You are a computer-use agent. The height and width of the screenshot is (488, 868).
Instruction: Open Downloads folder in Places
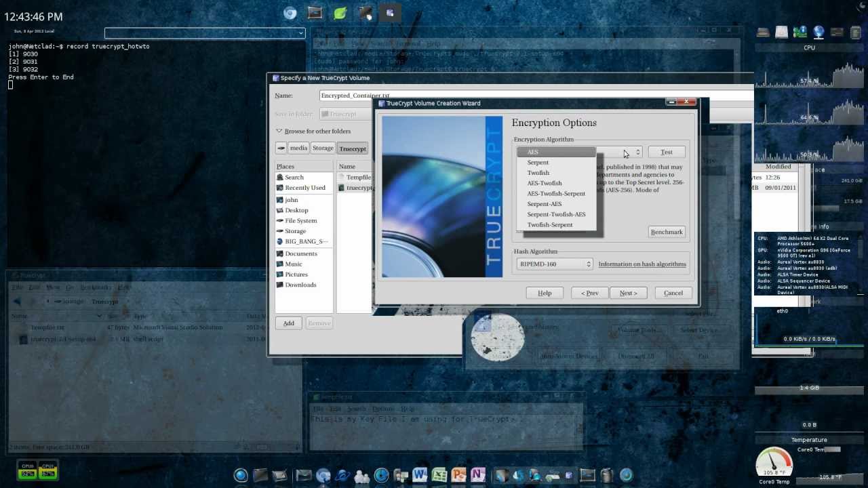tap(304, 285)
